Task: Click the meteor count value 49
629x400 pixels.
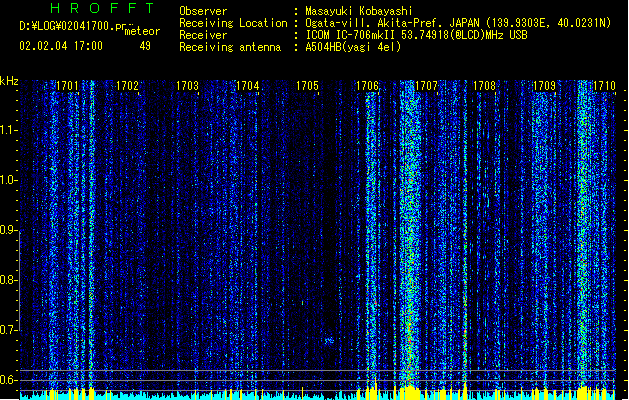Action: tap(145, 46)
